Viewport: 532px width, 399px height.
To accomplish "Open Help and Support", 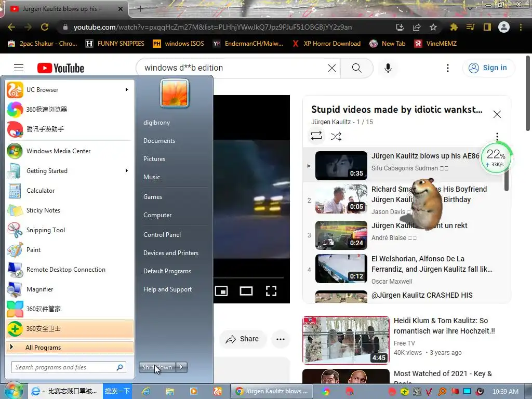I will click(168, 289).
